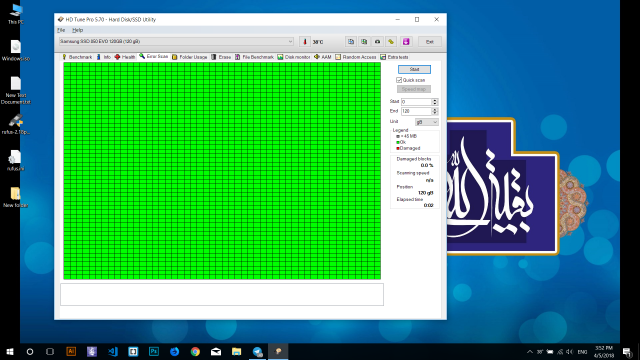Select the Error Scan tab
The width and height of the screenshot is (640, 360).
153,56
